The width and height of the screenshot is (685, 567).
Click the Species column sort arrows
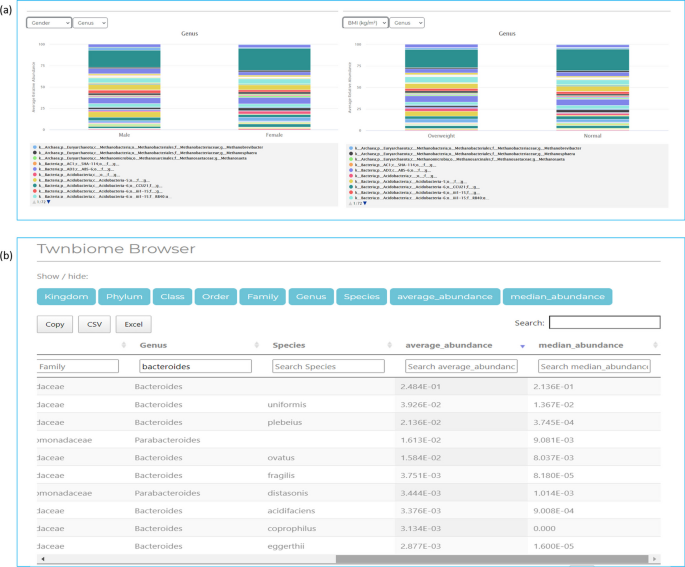389,345
